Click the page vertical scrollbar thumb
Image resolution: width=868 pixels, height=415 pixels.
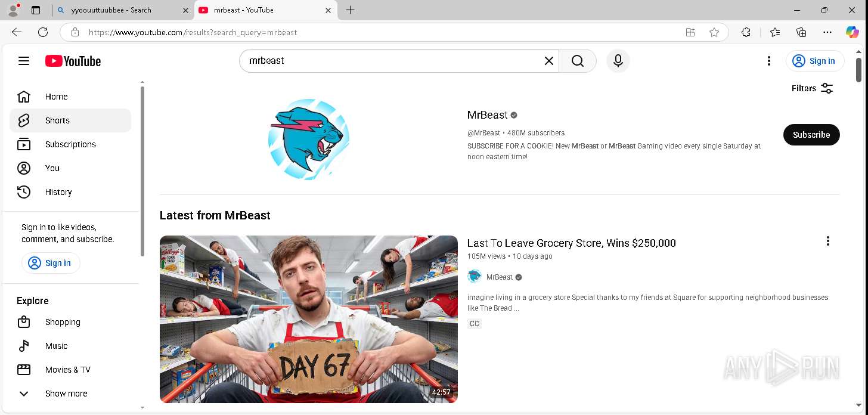pos(858,70)
